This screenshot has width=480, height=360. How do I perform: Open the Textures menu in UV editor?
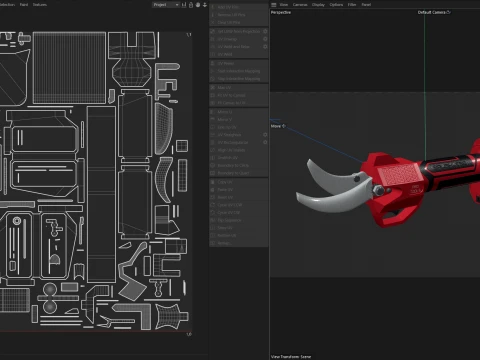[x=40, y=5]
